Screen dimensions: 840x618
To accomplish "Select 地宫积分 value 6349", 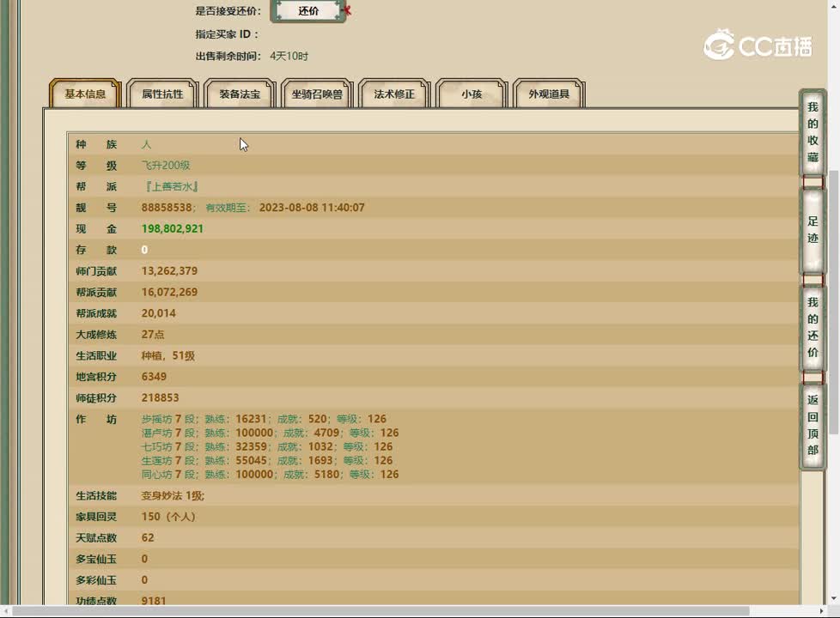I will [x=154, y=377].
